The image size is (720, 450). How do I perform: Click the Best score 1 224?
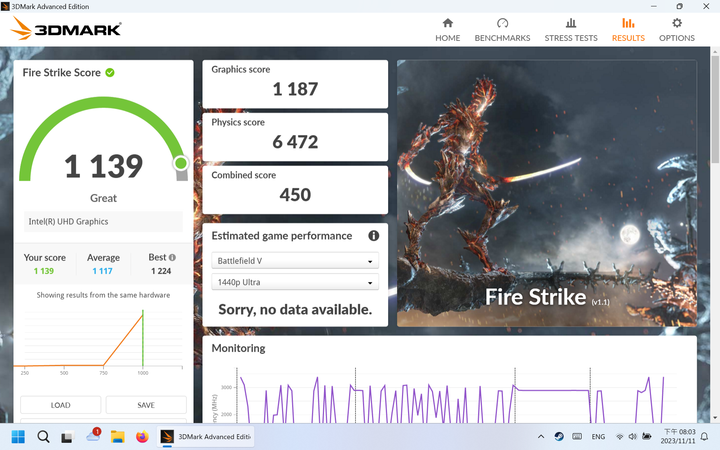pyautogui.click(x=161, y=271)
